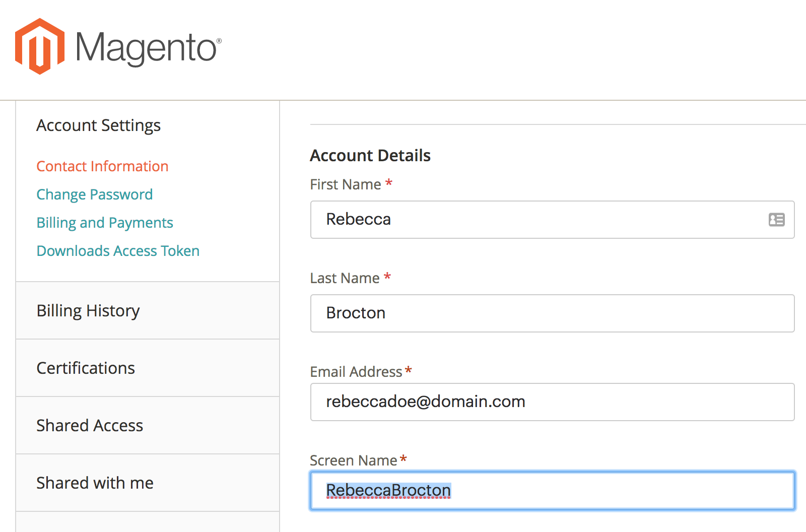Click the Account Details heading
Viewport: 806px width, 532px height.
click(x=370, y=156)
